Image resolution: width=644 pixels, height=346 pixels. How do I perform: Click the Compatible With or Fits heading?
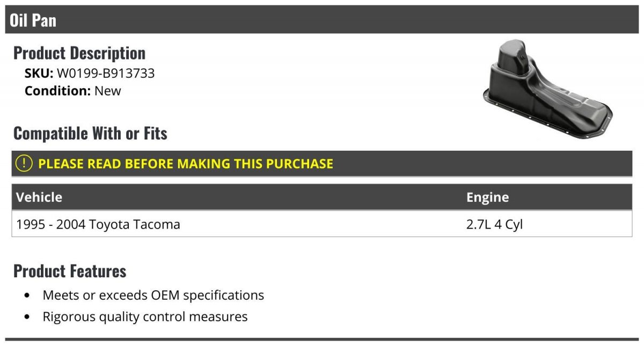coord(90,133)
